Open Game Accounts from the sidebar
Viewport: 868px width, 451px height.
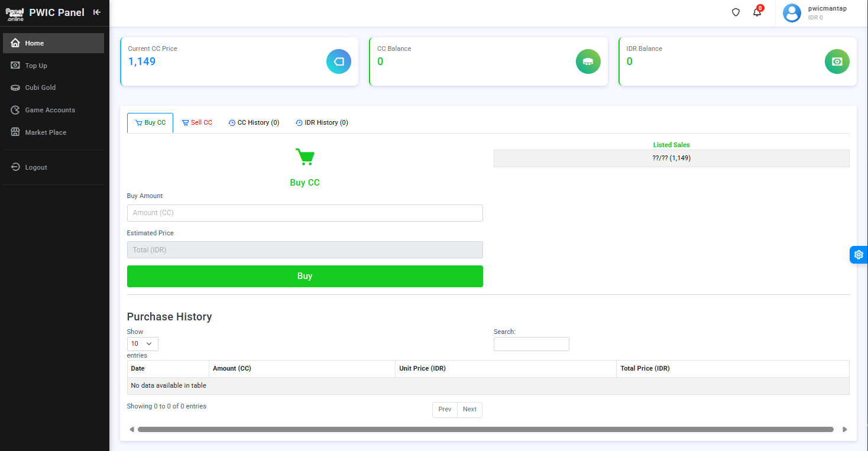tap(48, 109)
